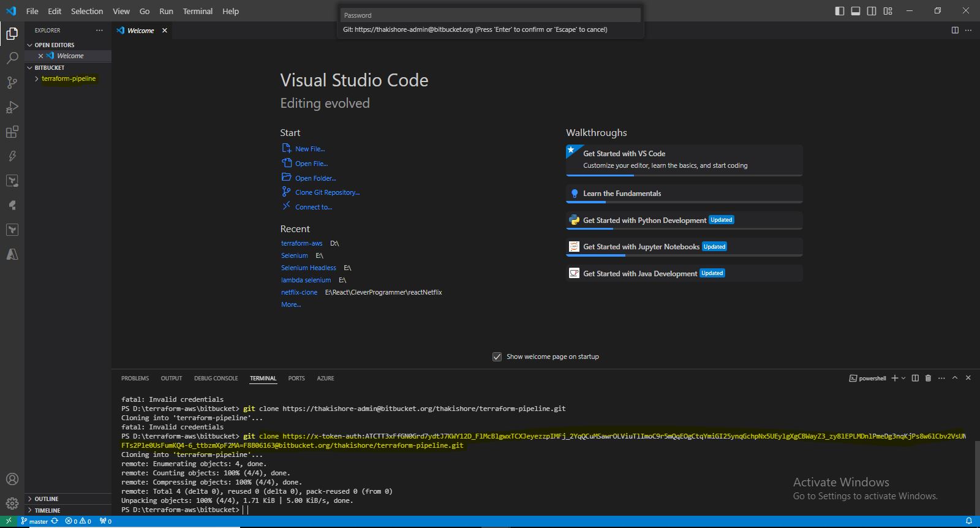Click the Clone Git Repository link
The width and height of the screenshot is (980, 528).
tap(327, 192)
